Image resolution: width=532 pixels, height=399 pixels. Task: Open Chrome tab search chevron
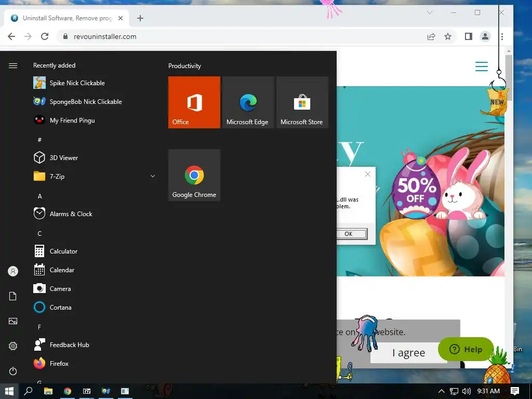pos(430,12)
